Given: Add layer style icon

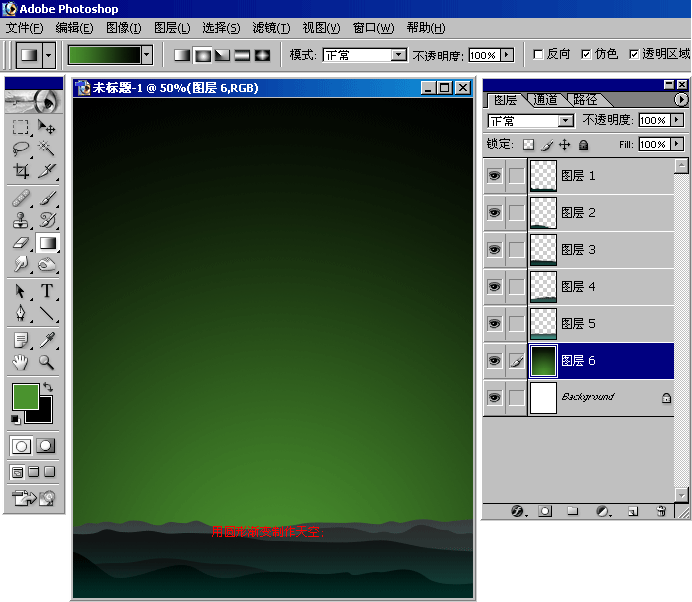Looking at the screenshot, I should click(518, 511).
